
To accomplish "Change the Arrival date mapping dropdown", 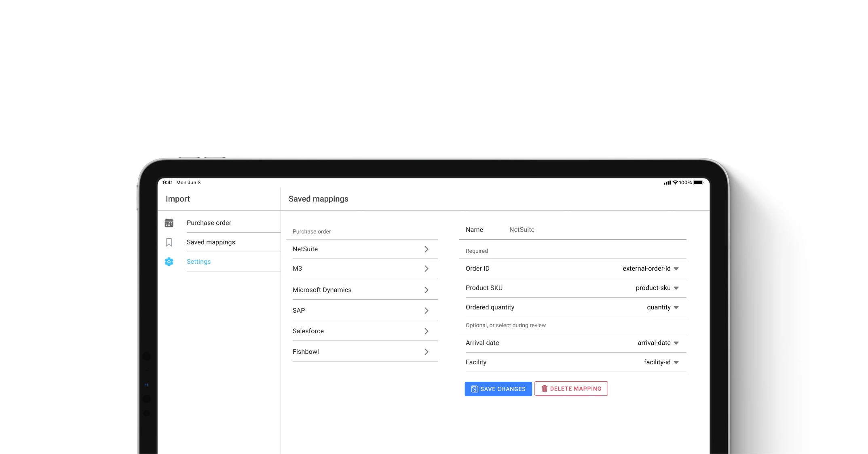I will 676,343.
